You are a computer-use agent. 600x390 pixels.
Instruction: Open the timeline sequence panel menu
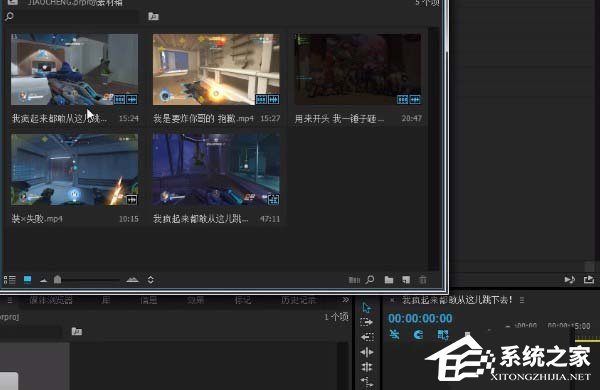[x=522, y=300]
